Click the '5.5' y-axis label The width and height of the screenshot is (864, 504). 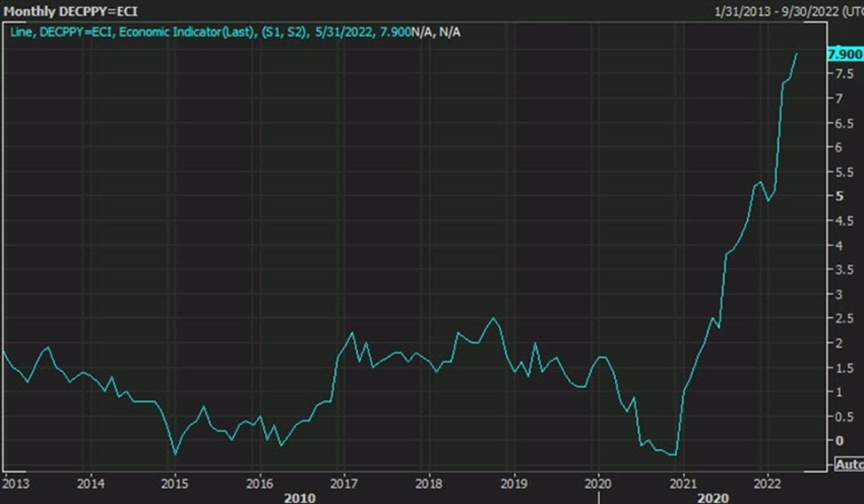[x=845, y=172]
